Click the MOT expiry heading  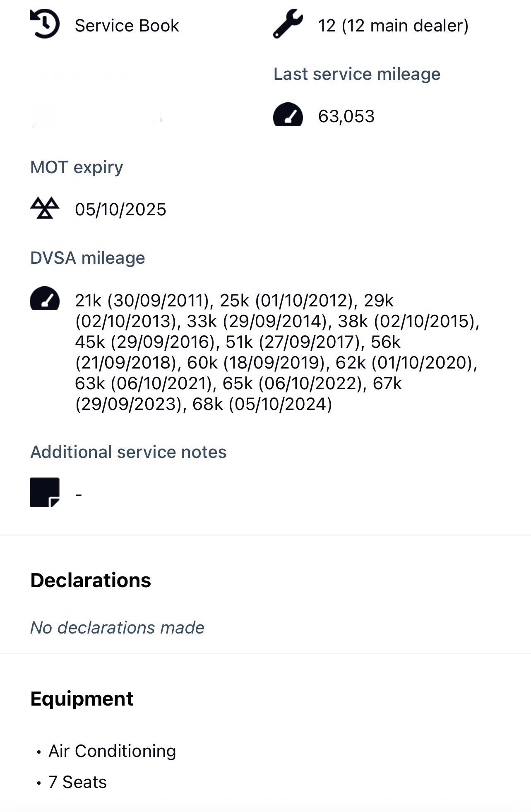pyautogui.click(x=77, y=167)
